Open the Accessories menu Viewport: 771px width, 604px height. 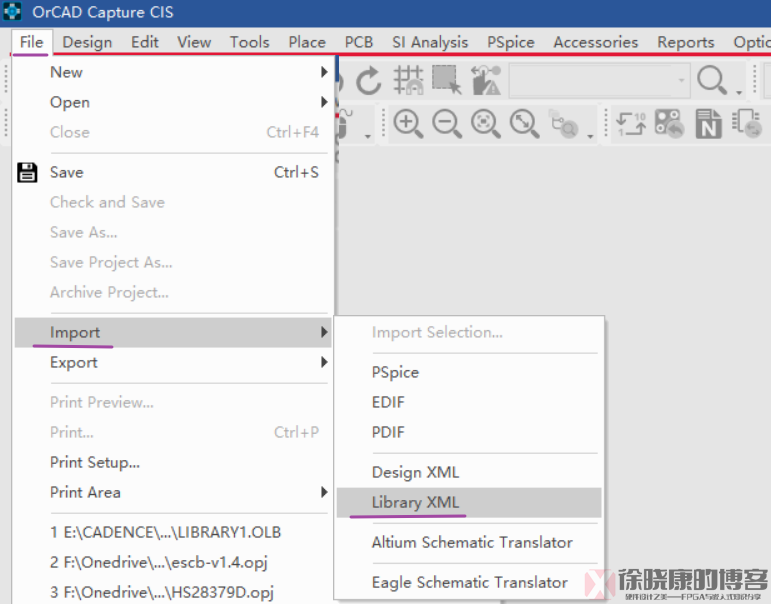(x=595, y=42)
